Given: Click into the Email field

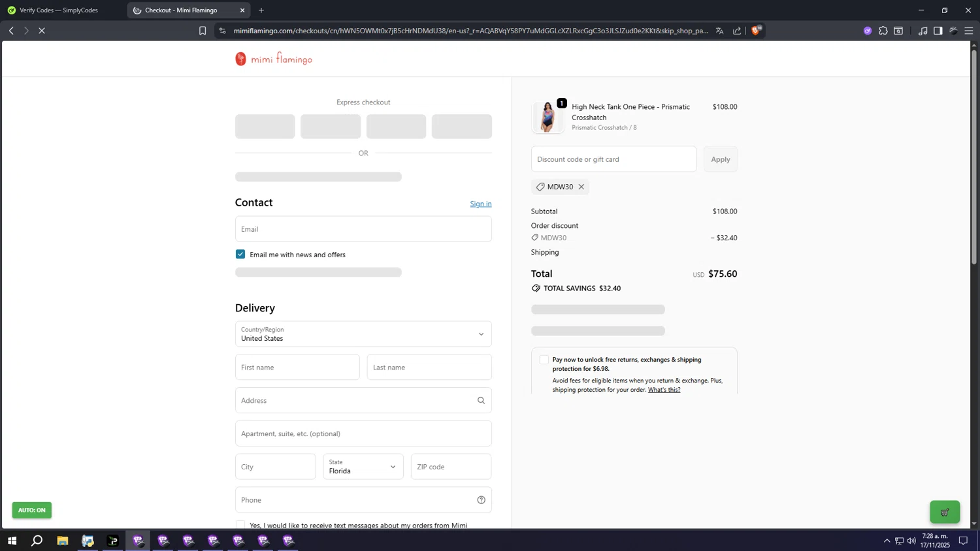Looking at the screenshot, I should [x=363, y=229].
